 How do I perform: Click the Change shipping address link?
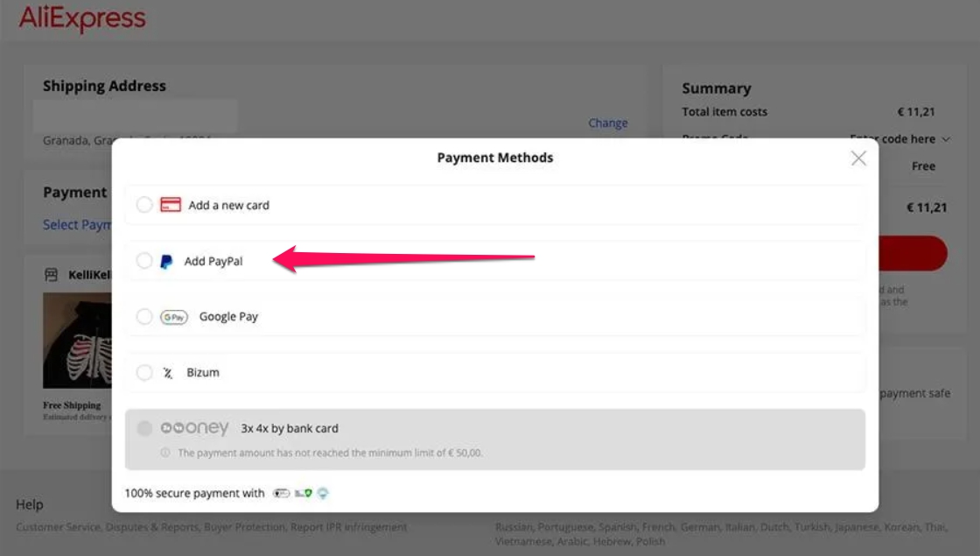(607, 123)
